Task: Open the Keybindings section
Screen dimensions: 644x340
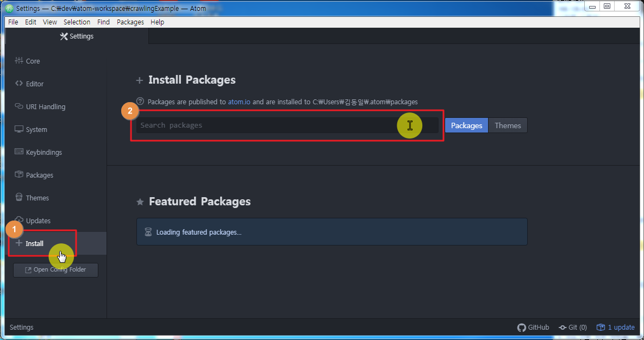Action: pyautogui.click(x=38, y=152)
